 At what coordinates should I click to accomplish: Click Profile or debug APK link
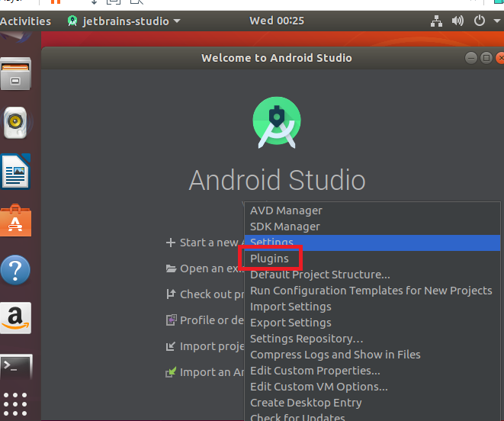211,320
